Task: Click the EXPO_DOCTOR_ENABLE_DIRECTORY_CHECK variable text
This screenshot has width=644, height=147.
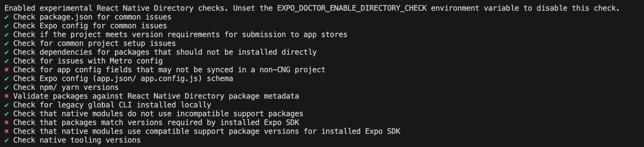Action: tap(352, 8)
